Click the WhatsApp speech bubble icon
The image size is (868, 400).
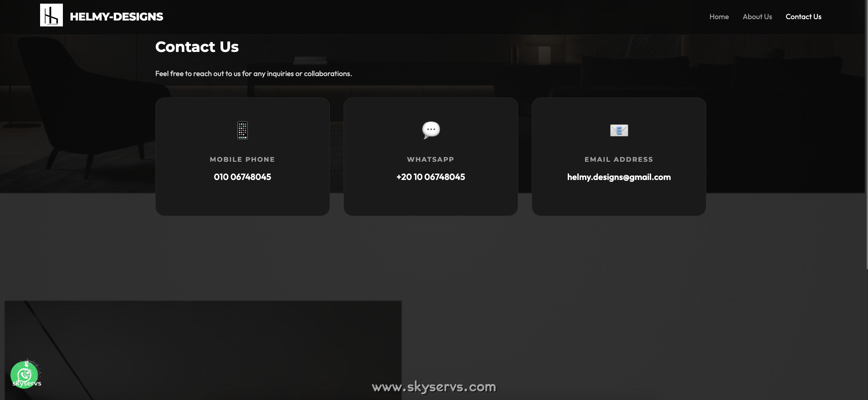[431, 130]
